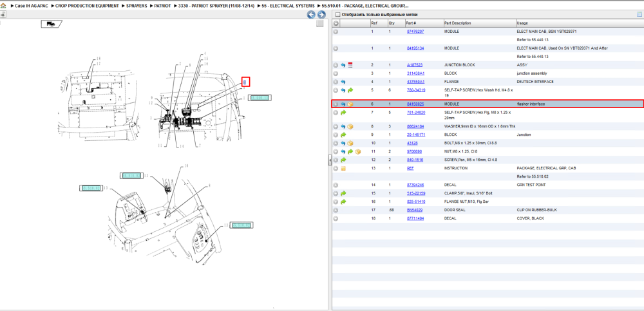Navigate to next diagram with forward arrow

click(x=321, y=15)
